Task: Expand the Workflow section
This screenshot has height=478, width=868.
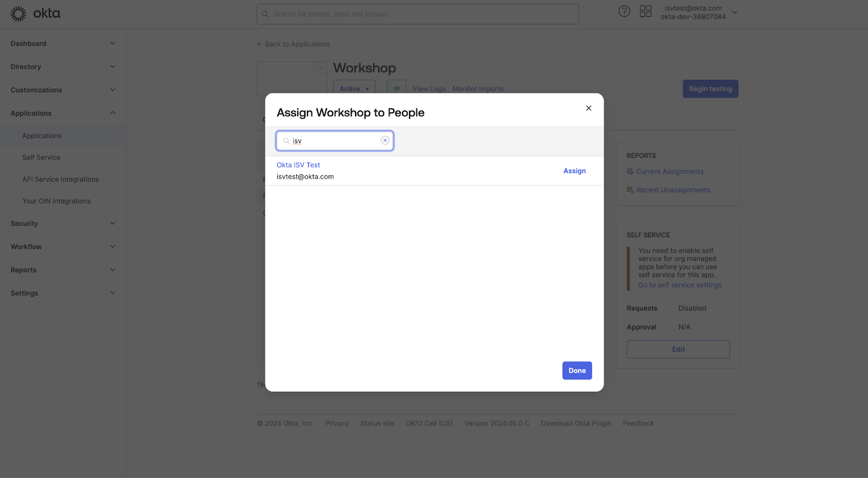Action: [63, 247]
